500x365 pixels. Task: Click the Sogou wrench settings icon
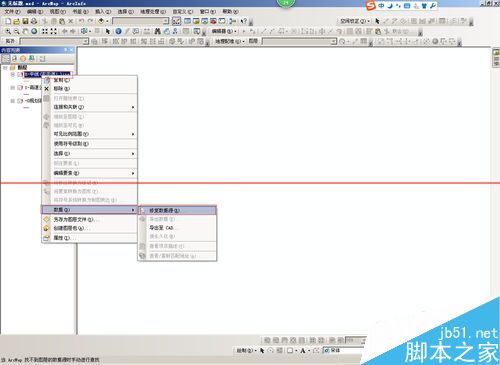click(433, 6)
